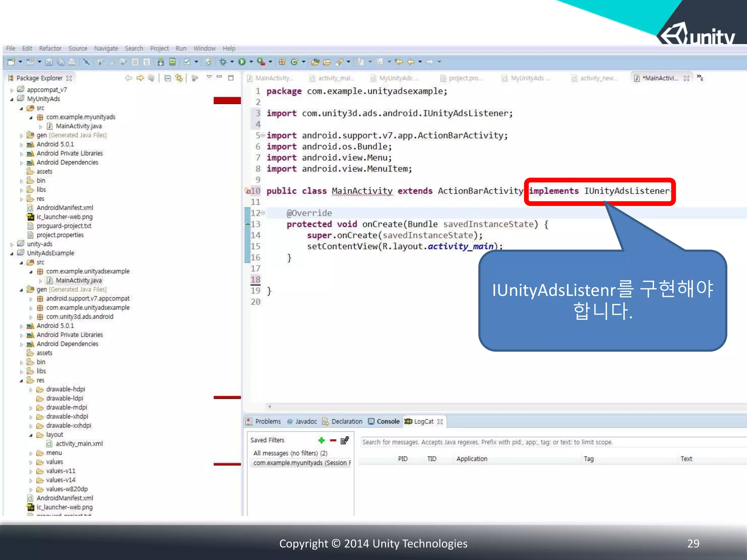Click the New Java Class icon
The width and height of the screenshot is (747, 560).
(x=294, y=62)
